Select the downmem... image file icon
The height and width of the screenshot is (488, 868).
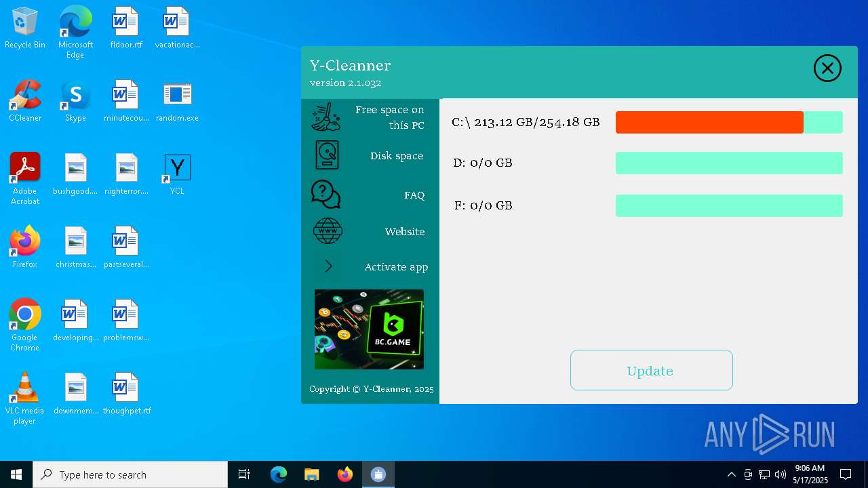click(x=75, y=394)
